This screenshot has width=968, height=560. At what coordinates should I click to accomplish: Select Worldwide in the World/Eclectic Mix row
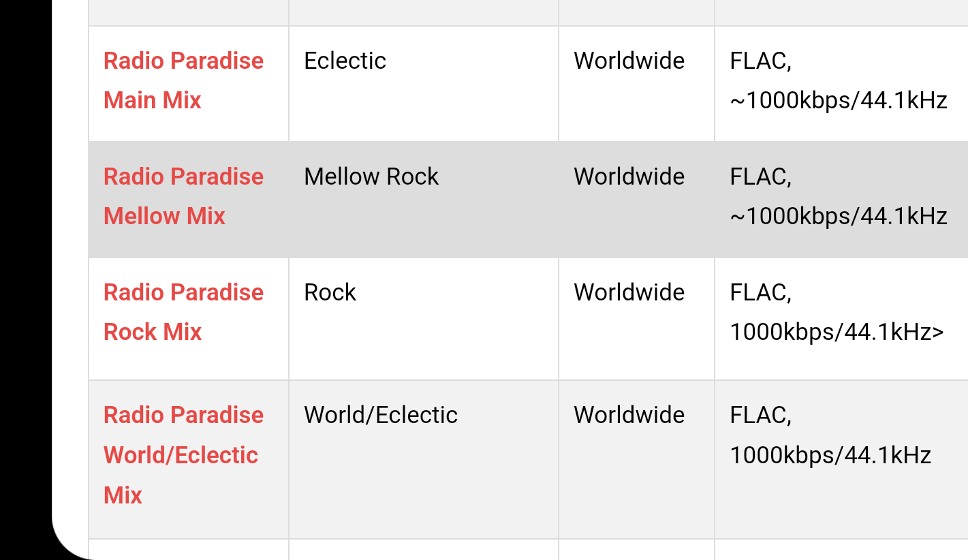click(629, 415)
